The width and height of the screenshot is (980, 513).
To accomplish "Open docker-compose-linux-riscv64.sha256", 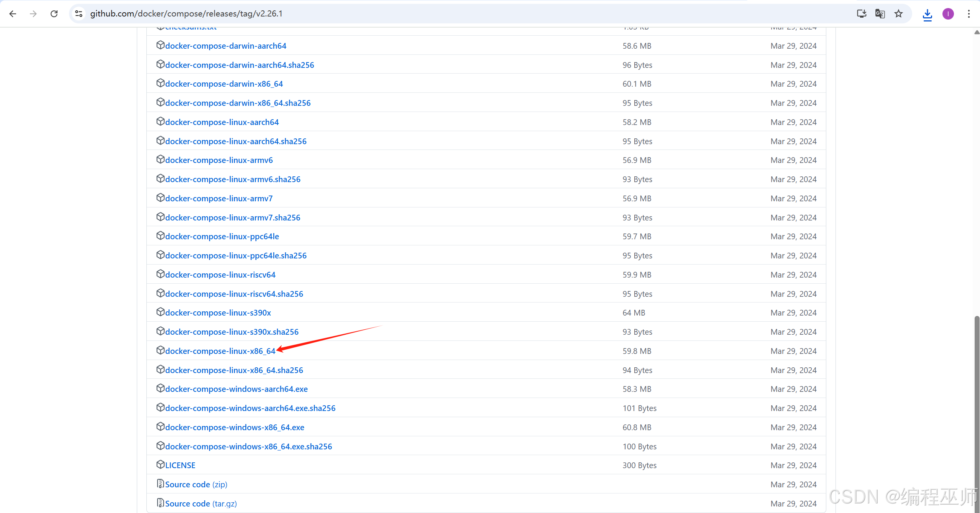I will (x=234, y=294).
